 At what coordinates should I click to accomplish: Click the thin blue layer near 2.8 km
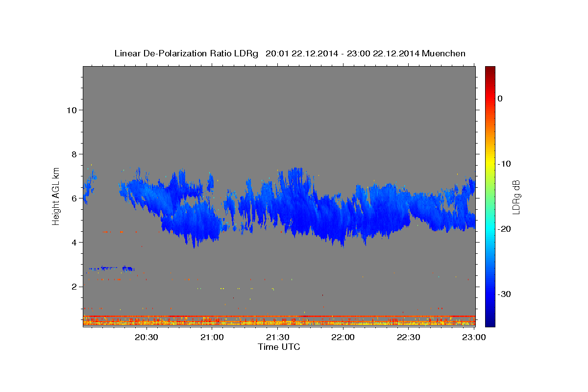[x=111, y=268]
